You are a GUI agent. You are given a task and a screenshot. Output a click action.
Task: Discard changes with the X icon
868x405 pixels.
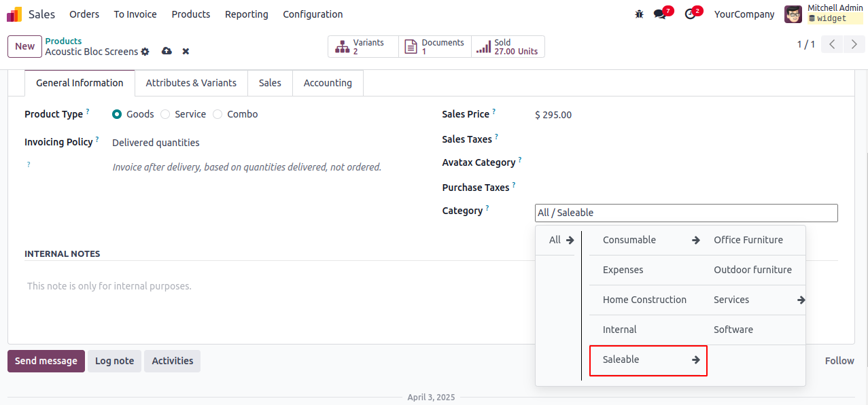point(186,52)
